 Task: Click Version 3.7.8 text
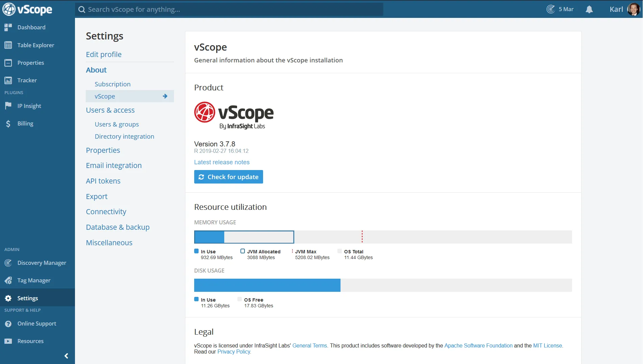215,144
